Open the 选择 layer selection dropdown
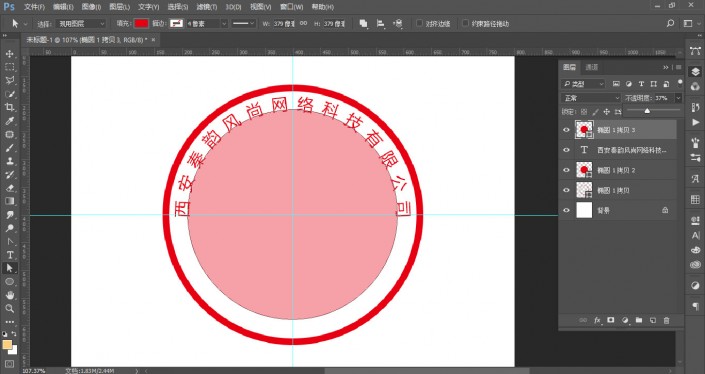Screen dimensions: 705x374 pyautogui.click(x=81, y=24)
